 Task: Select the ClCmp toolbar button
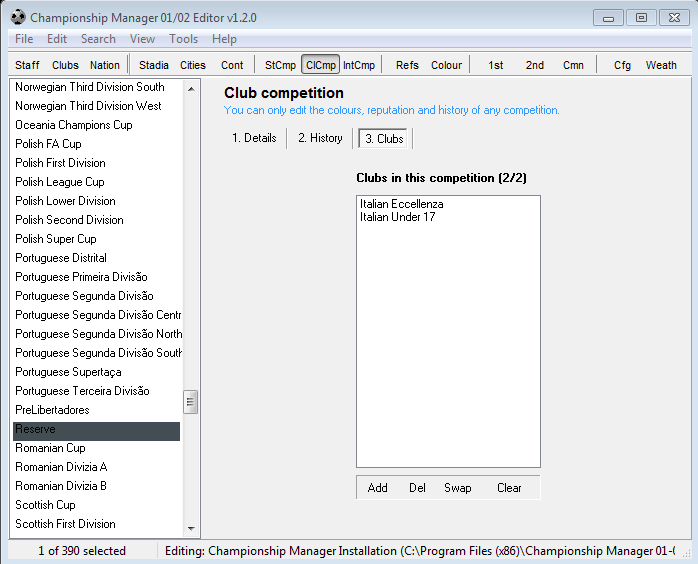(321, 65)
